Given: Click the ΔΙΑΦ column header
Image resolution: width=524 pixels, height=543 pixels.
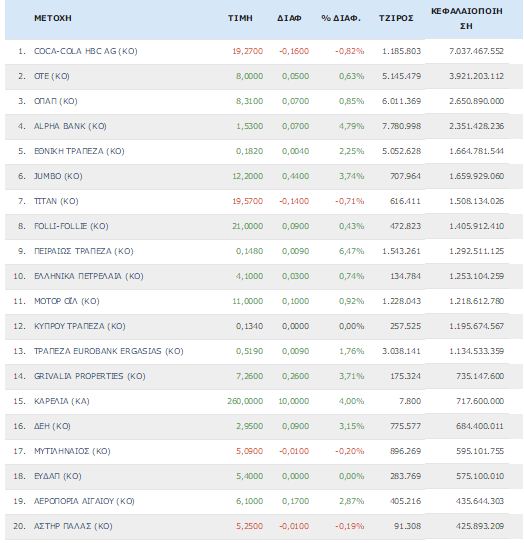Looking at the screenshot, I should click(x=289, y=18).
